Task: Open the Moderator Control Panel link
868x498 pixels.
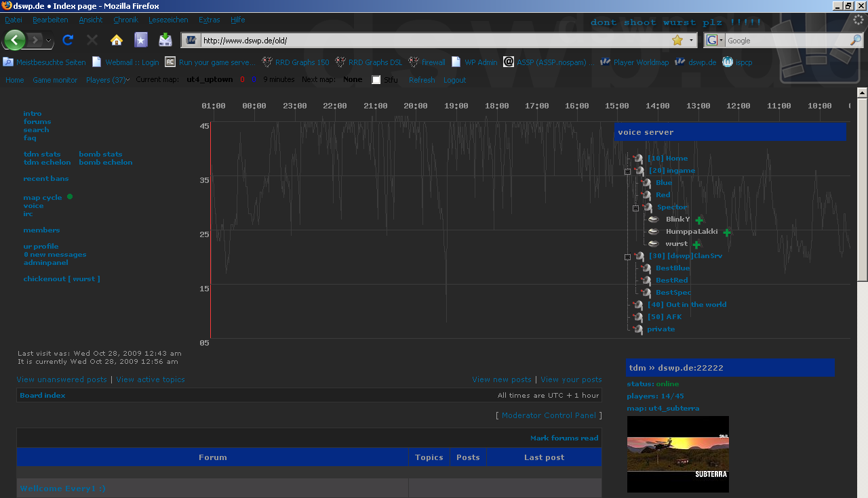Action: pyautogui.click(x=549, y=415)
